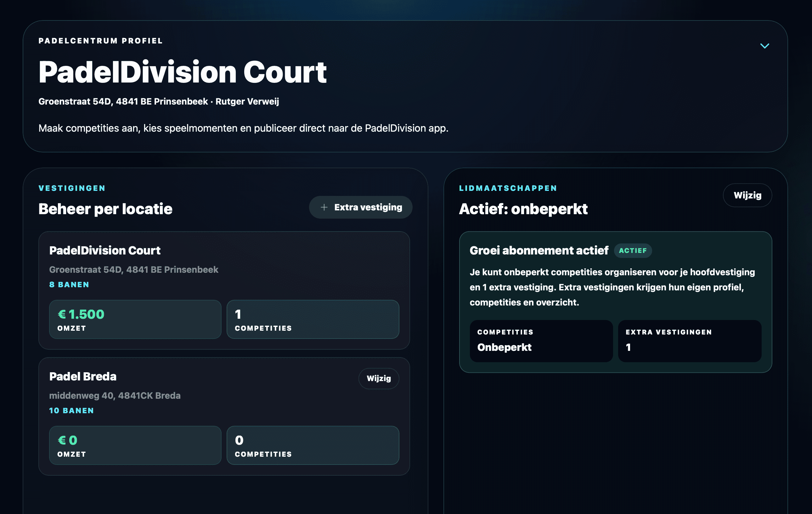This screenshot has height=514, width=812.
Task: Click the VESTIGINGEN section label
Action: 72,188
